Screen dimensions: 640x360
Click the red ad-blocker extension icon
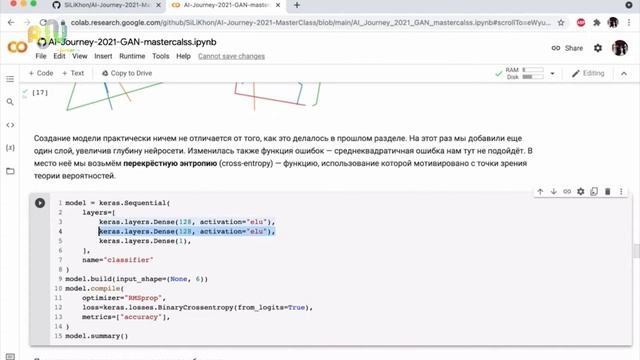[581, 23]
